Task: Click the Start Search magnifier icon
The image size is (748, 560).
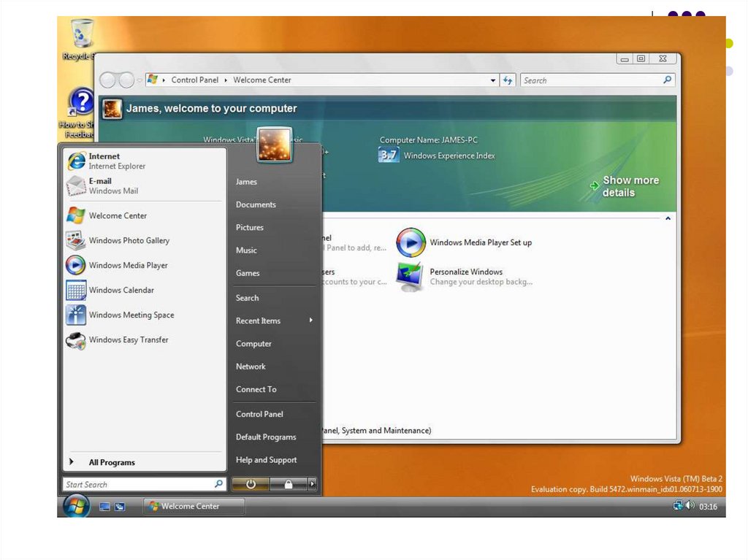Action: [218, 483]
